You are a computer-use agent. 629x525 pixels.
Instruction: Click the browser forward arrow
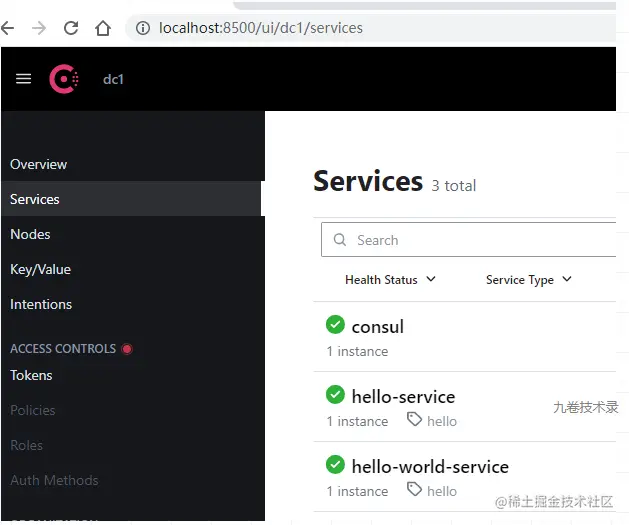39,28
